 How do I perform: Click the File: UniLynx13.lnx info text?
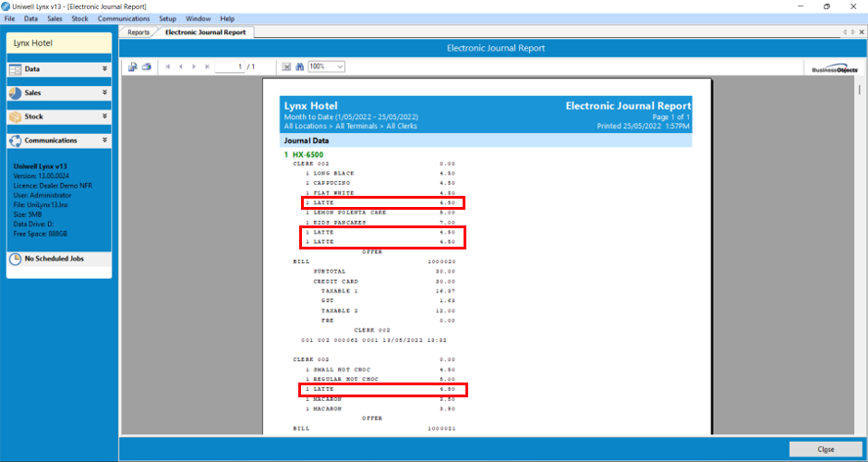pos(41,204)
